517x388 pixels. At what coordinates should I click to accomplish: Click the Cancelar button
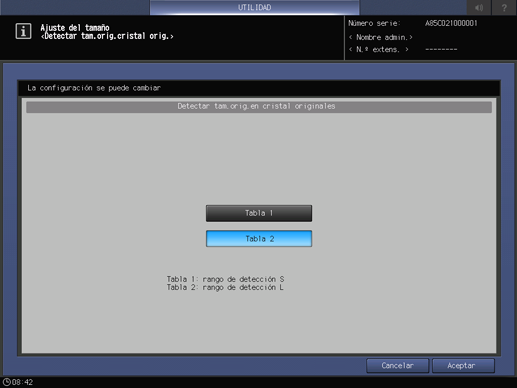397,366
